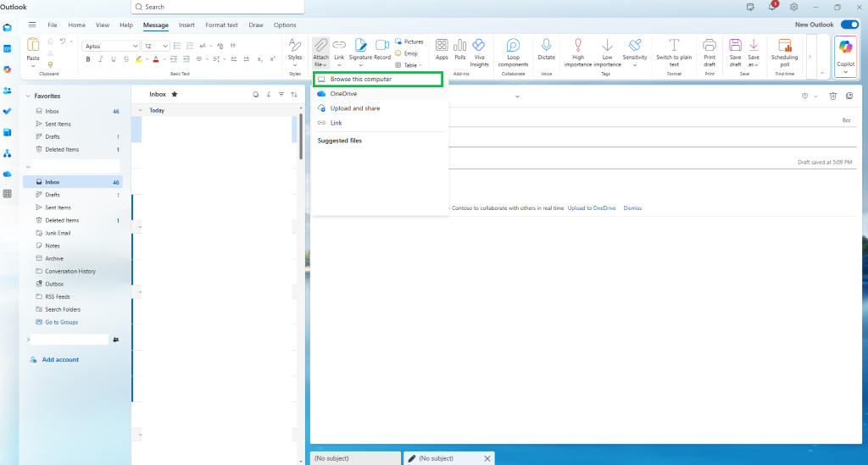Toggle Strikethrough formatting

(126, 59)
